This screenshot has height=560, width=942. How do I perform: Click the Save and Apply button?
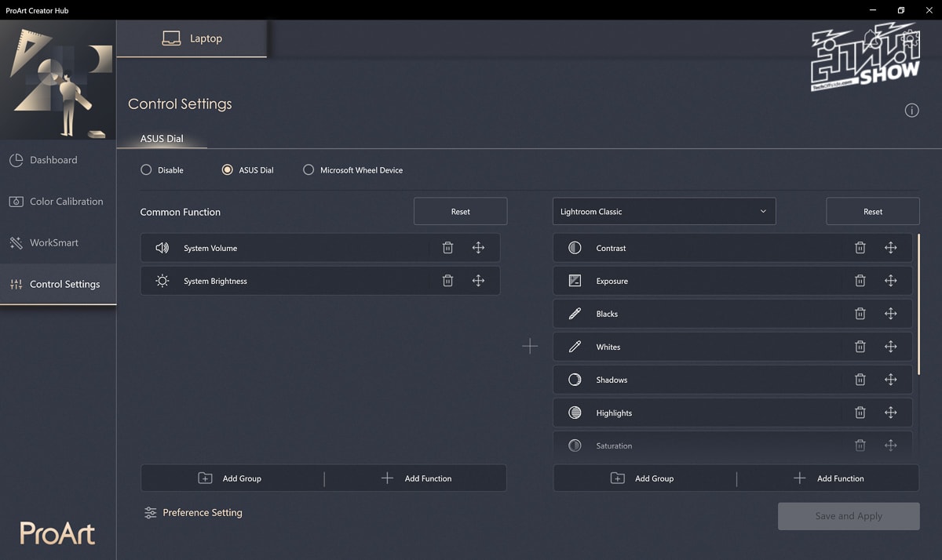[849, 516]
